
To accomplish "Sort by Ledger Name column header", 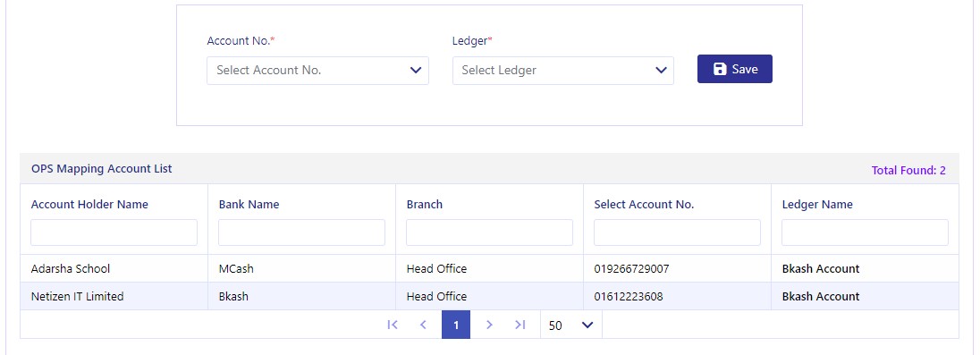I will tap(817, 205).
